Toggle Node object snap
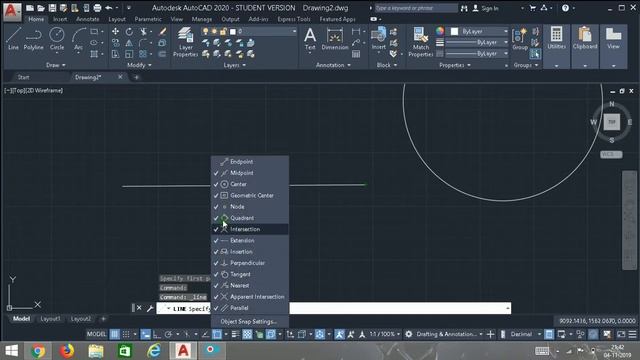 [x=250, y=207]
